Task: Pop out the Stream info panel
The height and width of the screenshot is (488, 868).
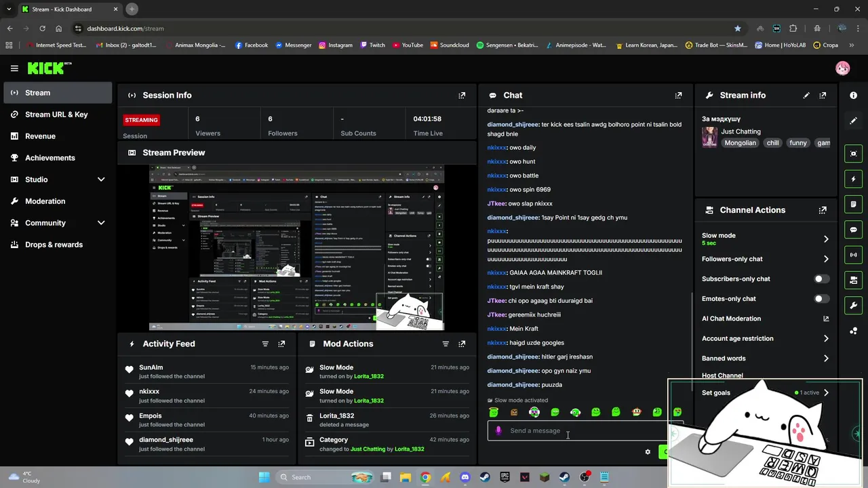Action: tap(823, 96)
